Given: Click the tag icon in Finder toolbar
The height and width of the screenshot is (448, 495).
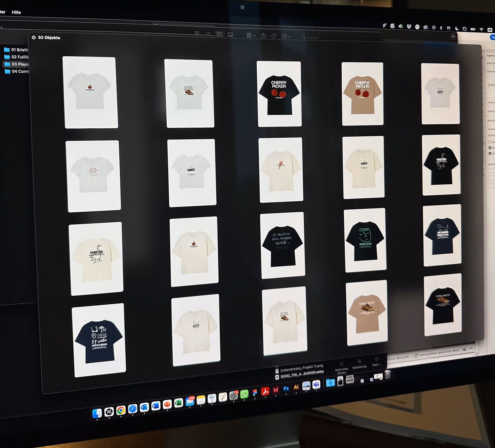Looking at the screenshot, I should 274,36.
